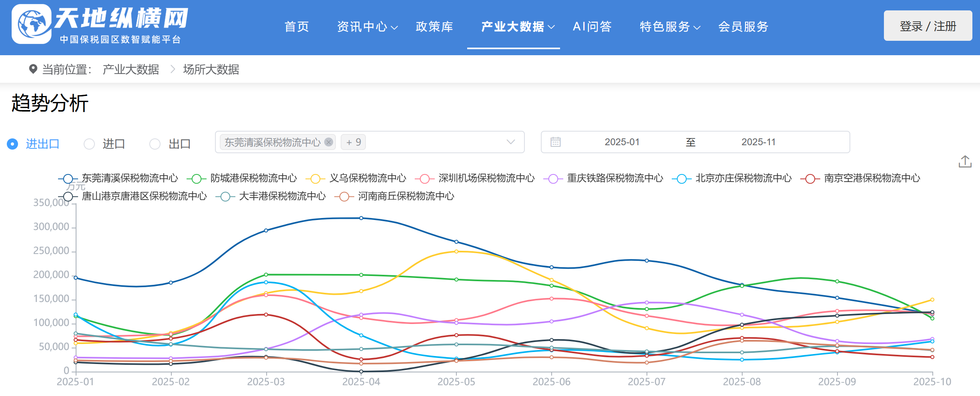Remove the 东莞清溪保税物流中心 tag

click(x=329, y=142)
